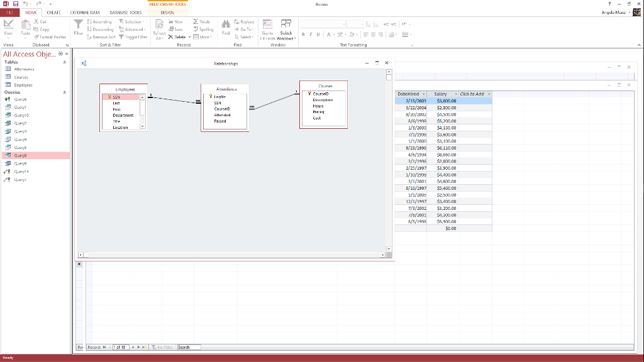Collapse the Queries group in the navigation pane

coord(65,91)
